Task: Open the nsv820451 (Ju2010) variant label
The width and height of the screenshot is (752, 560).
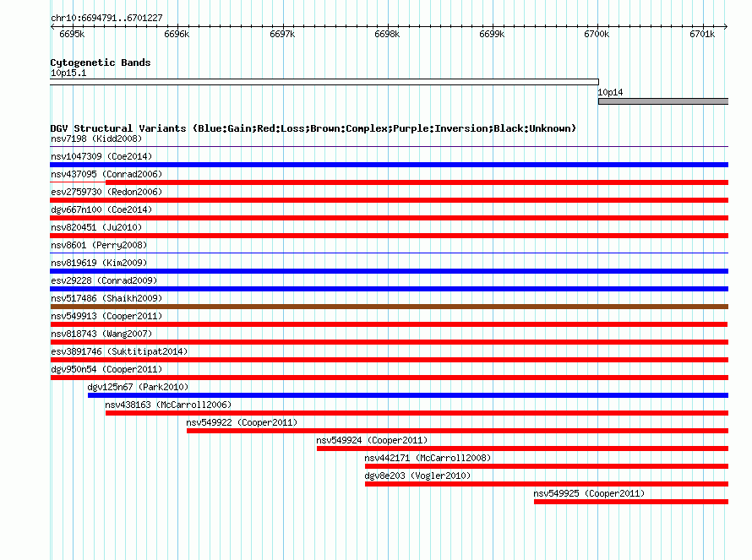Action: (x=96, y=227)
